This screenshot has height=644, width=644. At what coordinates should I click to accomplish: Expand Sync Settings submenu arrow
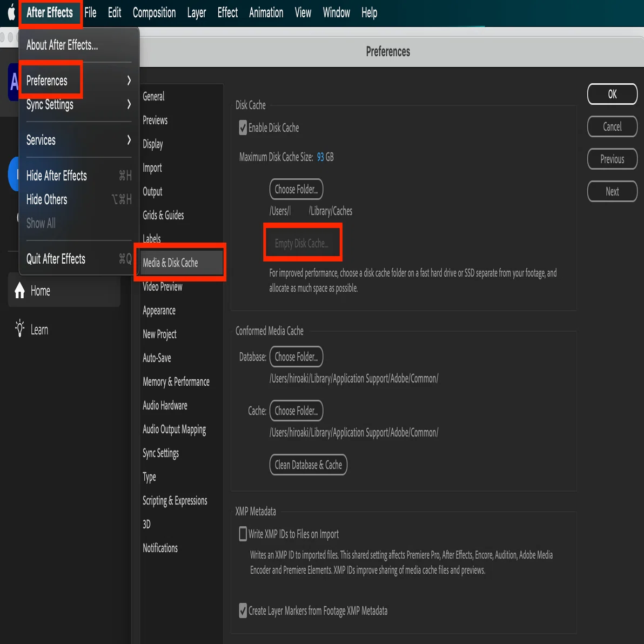click(x=129, y=104)
